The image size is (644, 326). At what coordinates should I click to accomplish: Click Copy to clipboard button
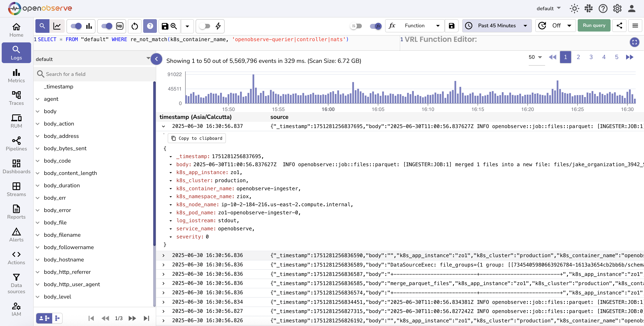pos(197,138)
